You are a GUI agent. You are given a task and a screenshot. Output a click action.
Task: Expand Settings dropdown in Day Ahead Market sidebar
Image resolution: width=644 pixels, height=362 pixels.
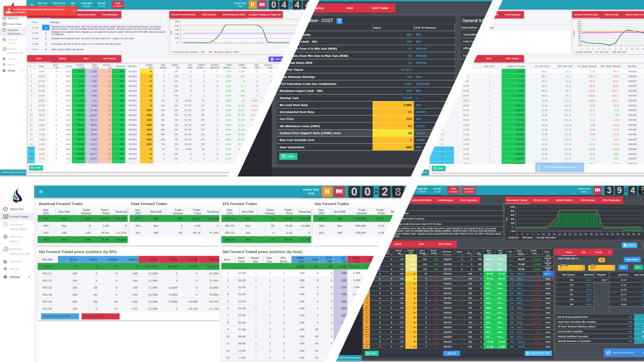(22, 71)
